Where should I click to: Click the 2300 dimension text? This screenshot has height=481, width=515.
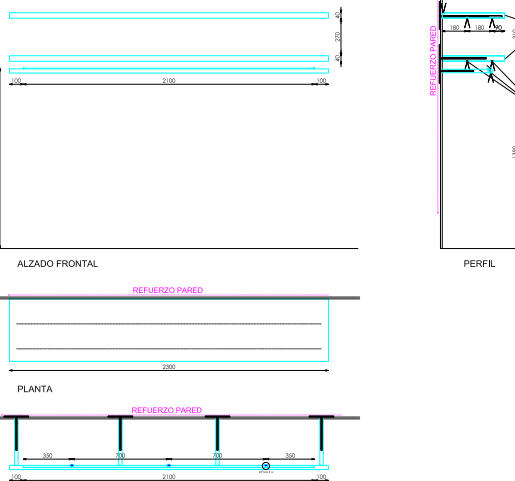[x=169, y=367]
